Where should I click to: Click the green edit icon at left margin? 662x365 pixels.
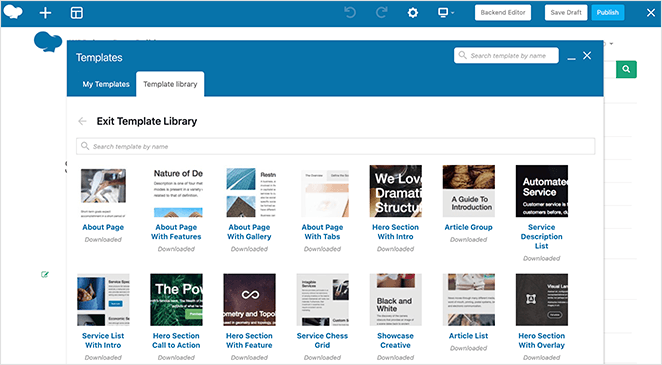[x=45, y=275]
